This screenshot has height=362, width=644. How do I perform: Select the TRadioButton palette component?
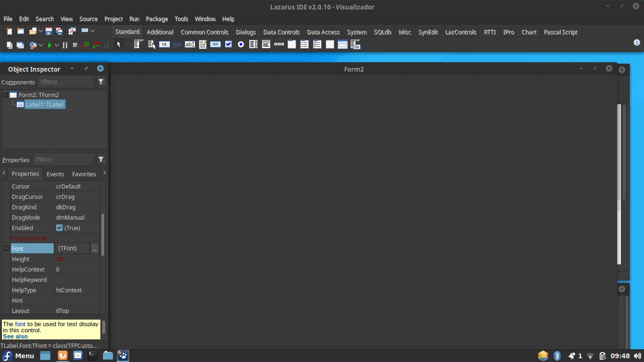pyautogui.click(x=241, y=44)
